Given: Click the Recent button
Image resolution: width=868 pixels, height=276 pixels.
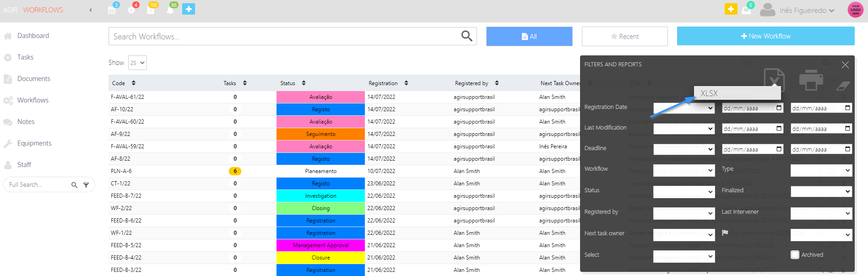Looking at the screenshot, I should tap(624, 36).
